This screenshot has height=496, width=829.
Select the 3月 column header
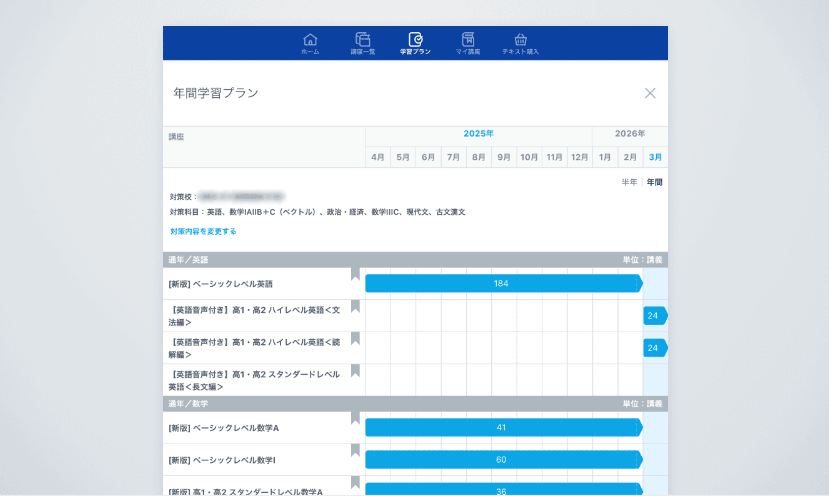tap(655, 157)
